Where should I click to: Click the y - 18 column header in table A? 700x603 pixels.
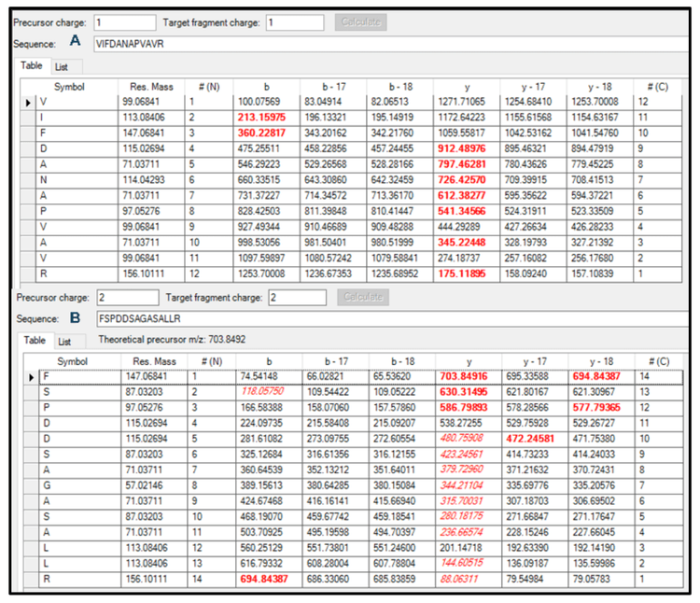point(600,87)
